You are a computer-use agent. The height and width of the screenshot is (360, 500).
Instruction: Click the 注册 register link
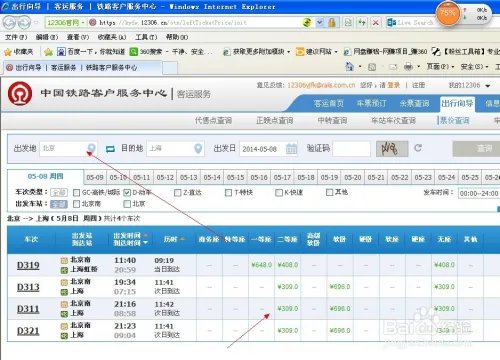click(x=418, y=85)
